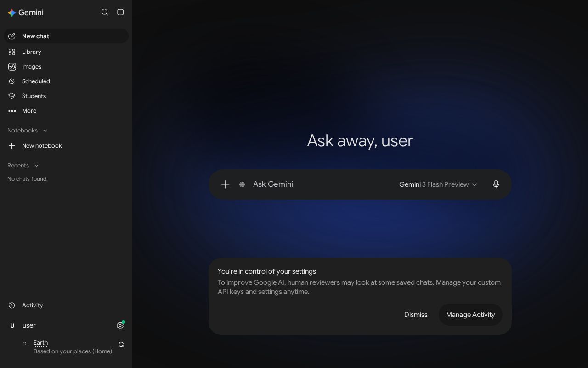Focus the Ask Gemini input field

click(x=322, y=184)
